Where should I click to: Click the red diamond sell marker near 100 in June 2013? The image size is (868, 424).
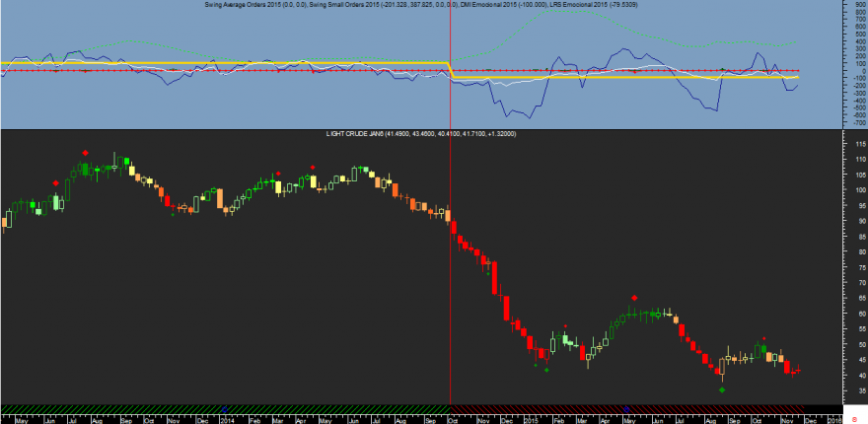[56, 183]
